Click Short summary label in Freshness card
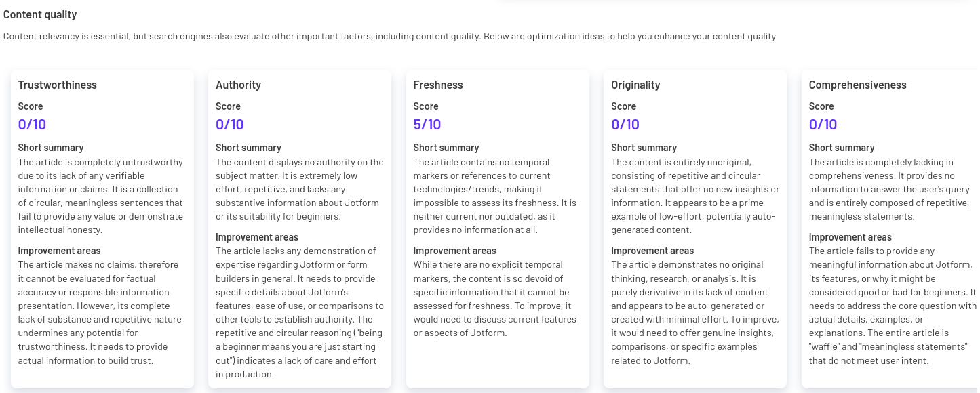This screenshot has height=393, width=980. point(446,148)
